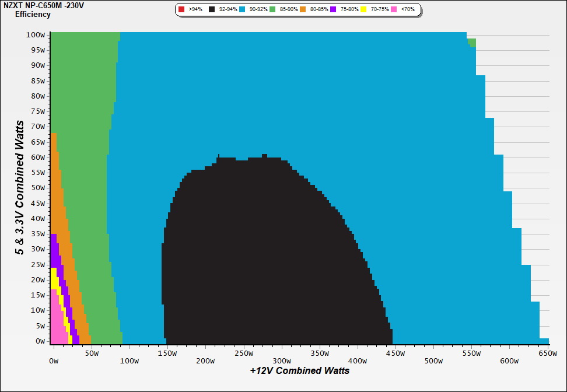Click the blue 90-92% legend swatch
567x392 pixels.
point(242,10)
